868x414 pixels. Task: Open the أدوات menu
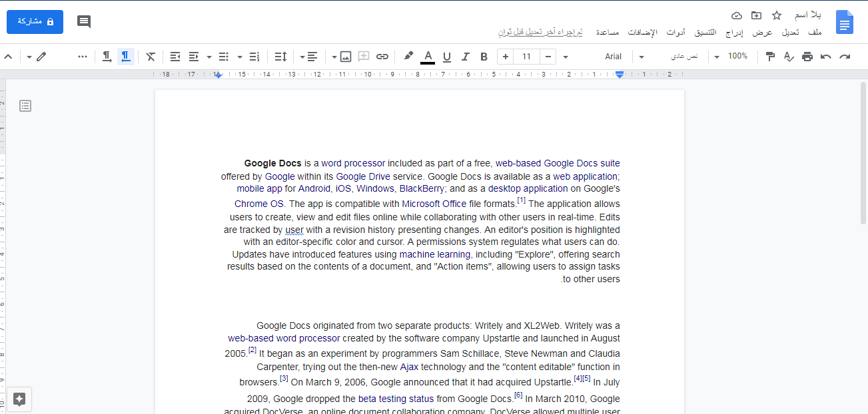[676, 32]
